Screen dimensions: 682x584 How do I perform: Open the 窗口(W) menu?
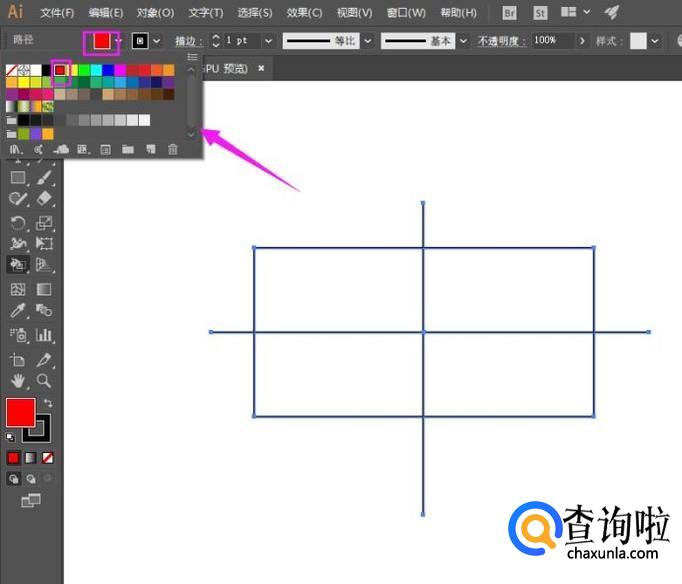(x=406, y=13)
